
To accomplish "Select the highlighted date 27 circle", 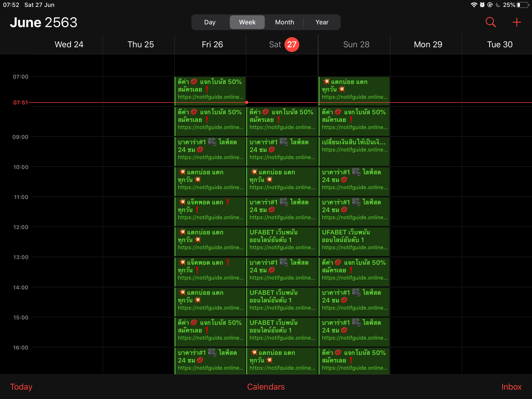I will [292, 45].
